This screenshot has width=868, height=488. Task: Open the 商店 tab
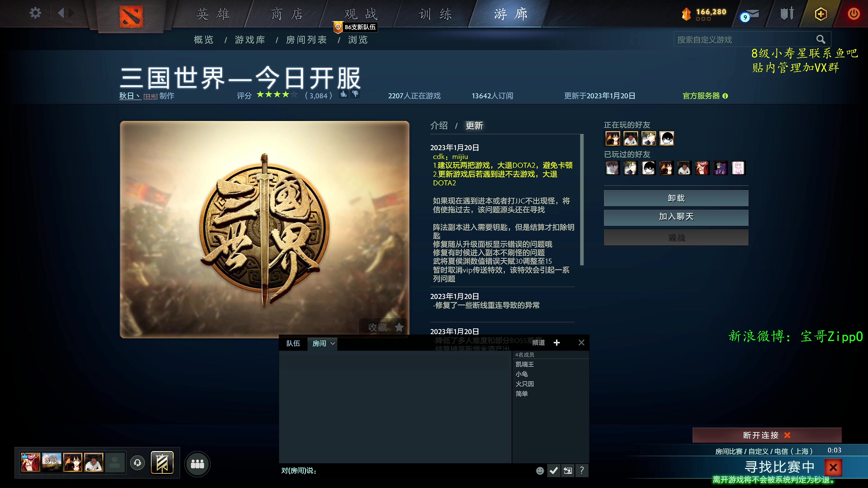coord(287,14)
